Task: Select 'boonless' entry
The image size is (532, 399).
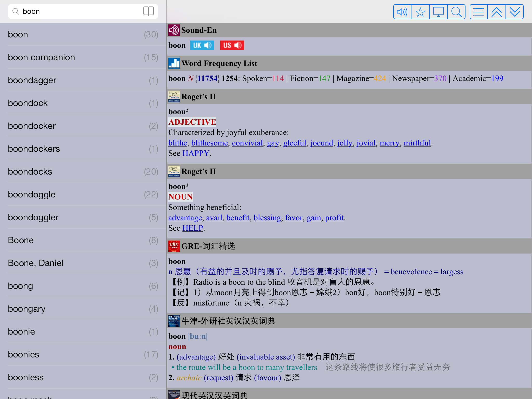Action: (83, 377)
